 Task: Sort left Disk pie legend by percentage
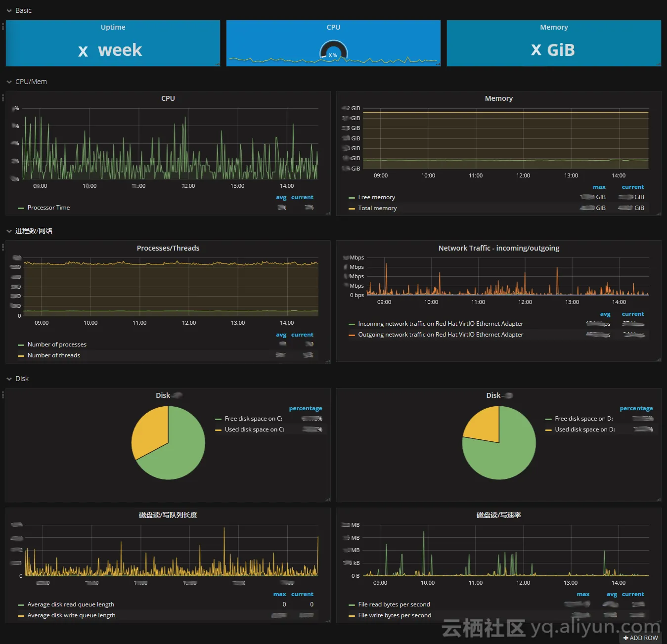pos(306,408)
